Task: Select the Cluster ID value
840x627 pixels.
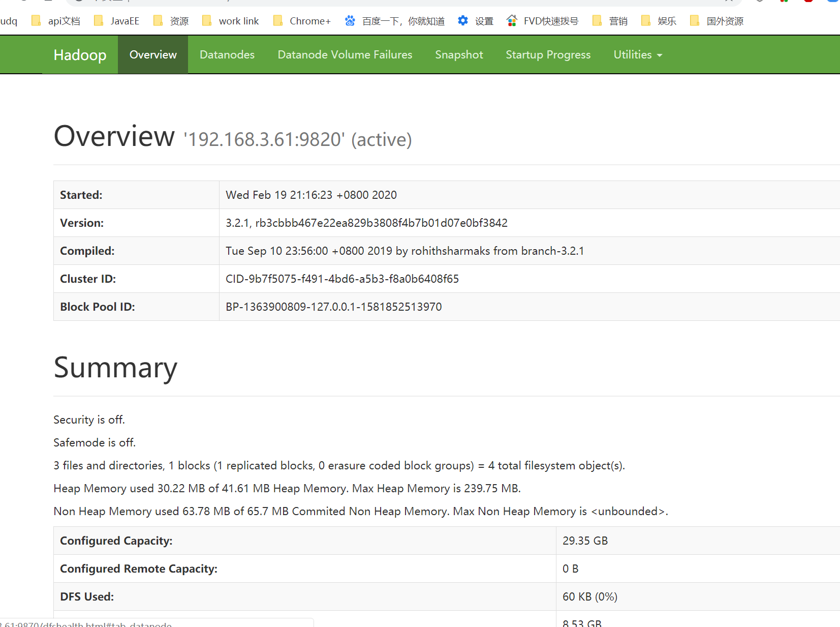Action: tap(342, 279)
